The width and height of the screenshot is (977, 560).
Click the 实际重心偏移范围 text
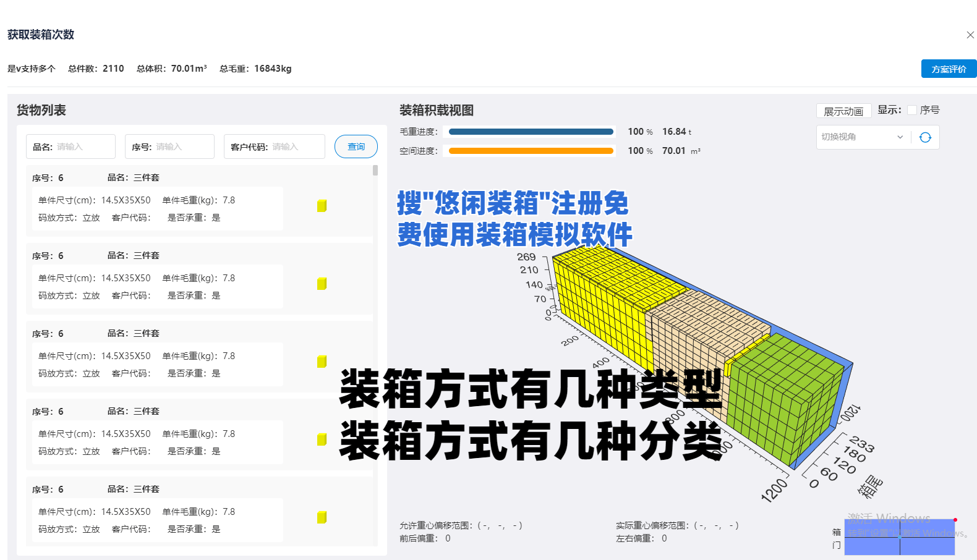677,525
